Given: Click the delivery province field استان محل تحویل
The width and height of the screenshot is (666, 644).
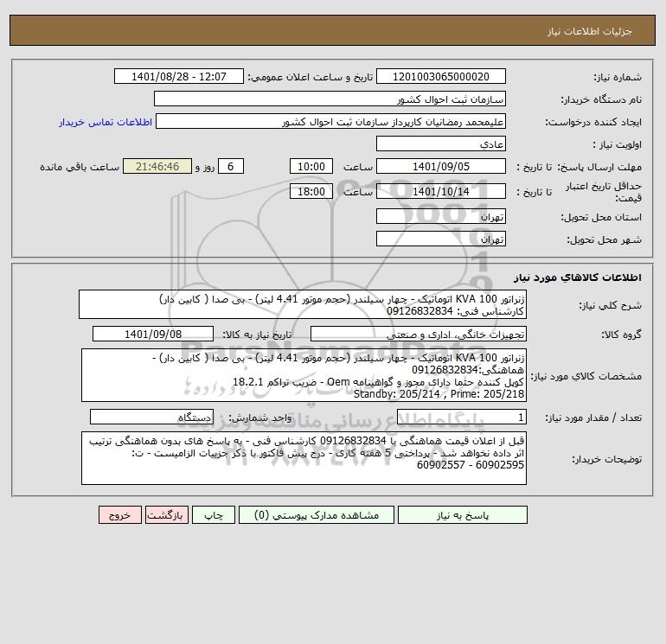Looking at the screenshot, I should coord(441,217).
